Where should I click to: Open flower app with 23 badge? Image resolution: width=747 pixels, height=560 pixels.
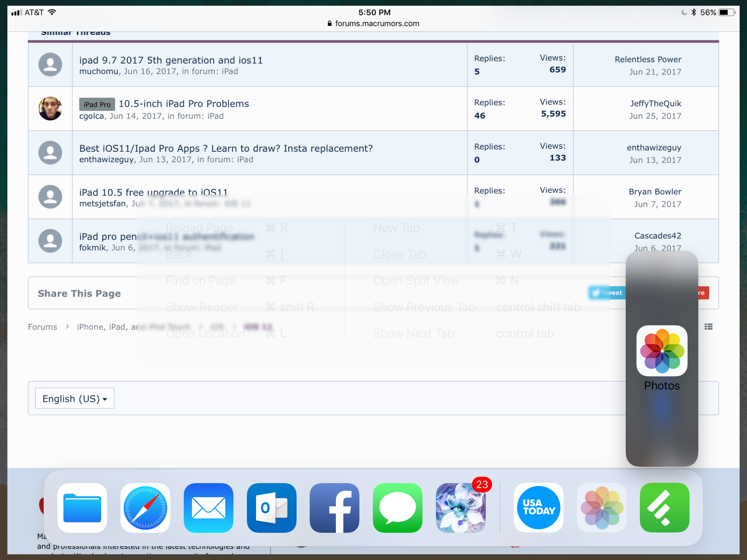pos(460,507)
